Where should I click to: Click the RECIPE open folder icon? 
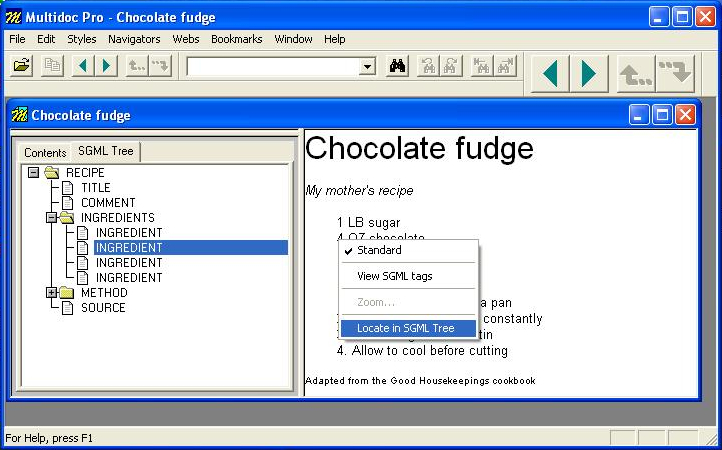click(x=52, y=173)
